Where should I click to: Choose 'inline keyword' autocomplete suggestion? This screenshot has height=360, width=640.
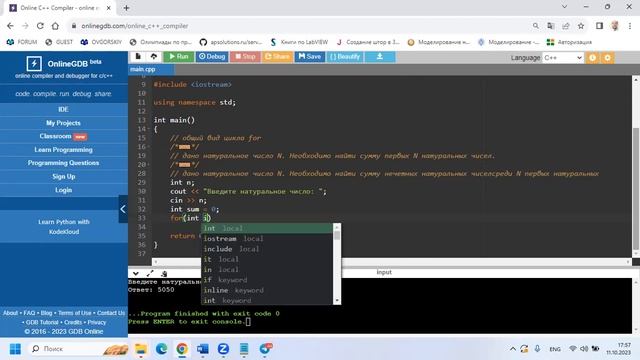coord(267,290)
